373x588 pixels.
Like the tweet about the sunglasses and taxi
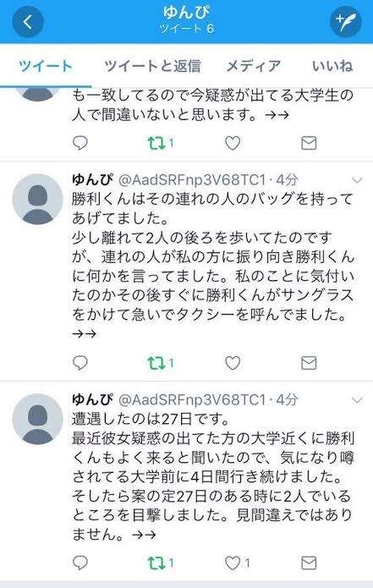pyautogui.click(x=233, y=363)
